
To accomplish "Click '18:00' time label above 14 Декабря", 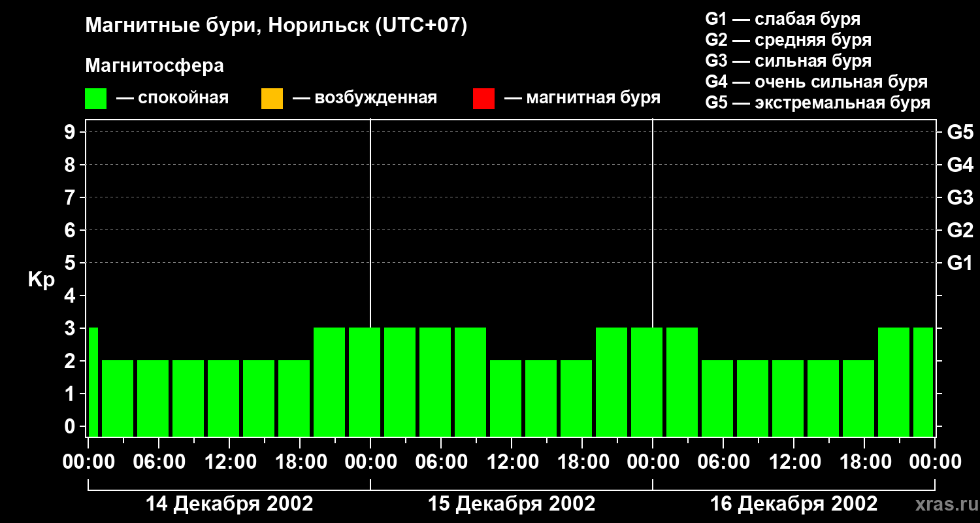I will 300,462.
